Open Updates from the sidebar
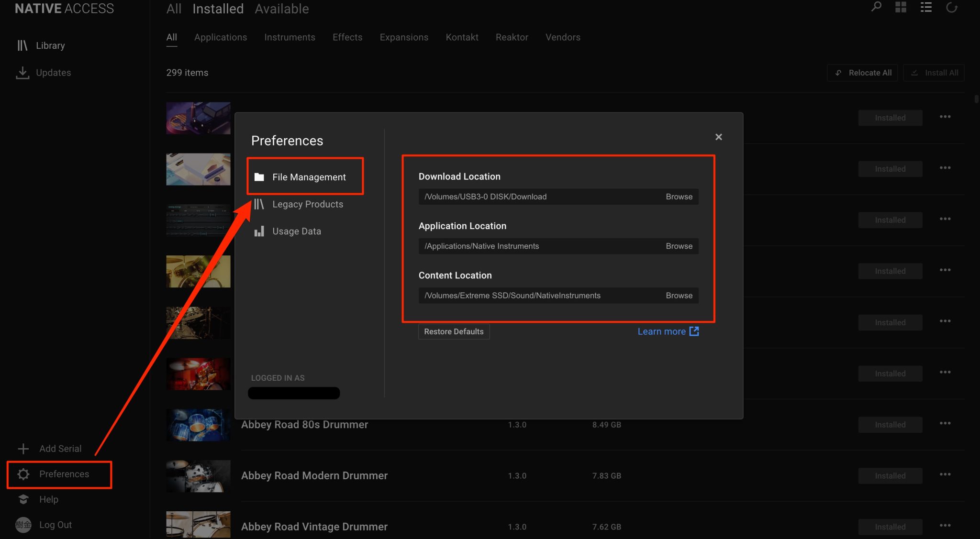980x539 pixels. pos(53,72)
